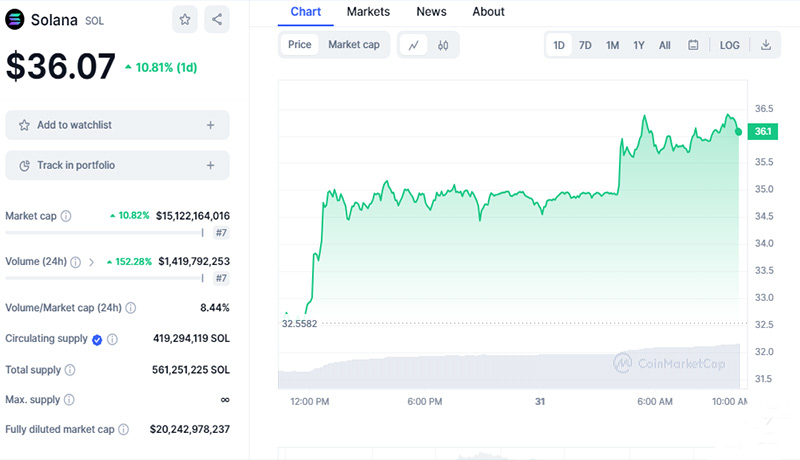
Task: Click the verified badge on Circulating supply
Action: (97, 340)
